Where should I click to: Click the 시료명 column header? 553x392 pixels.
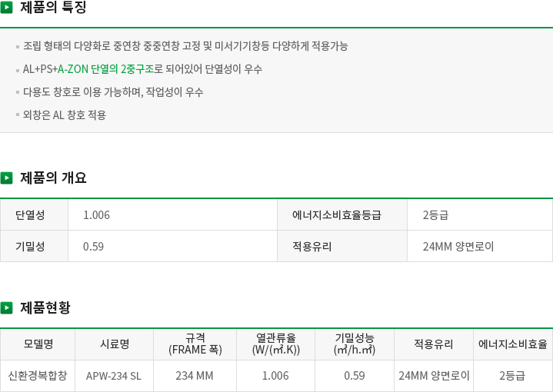[x=115, y=344]
